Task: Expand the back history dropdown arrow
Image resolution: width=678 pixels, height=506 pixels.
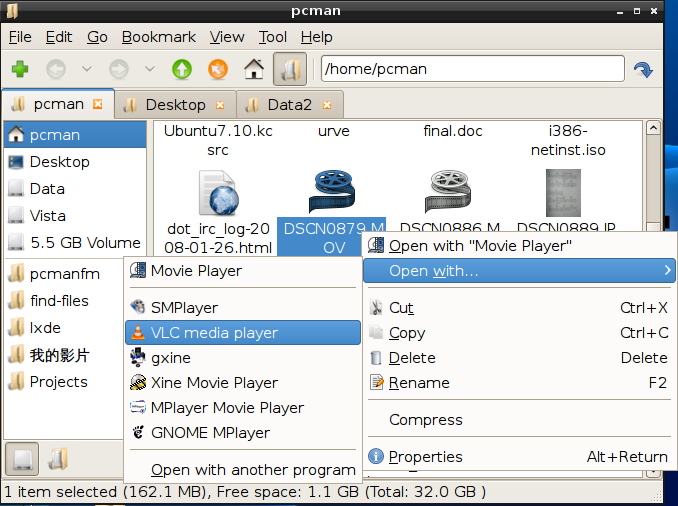Action: click(86, 69)
